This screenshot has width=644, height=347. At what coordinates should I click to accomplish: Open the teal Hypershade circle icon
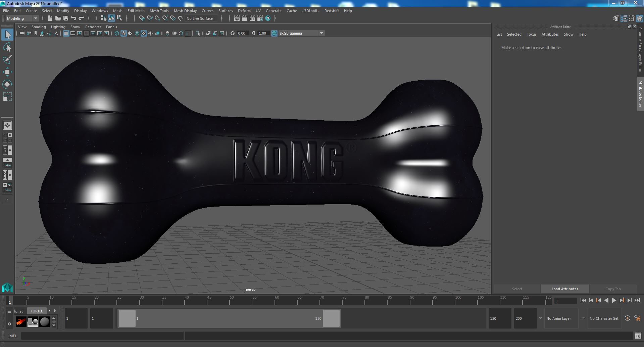[x=268, y=18]
